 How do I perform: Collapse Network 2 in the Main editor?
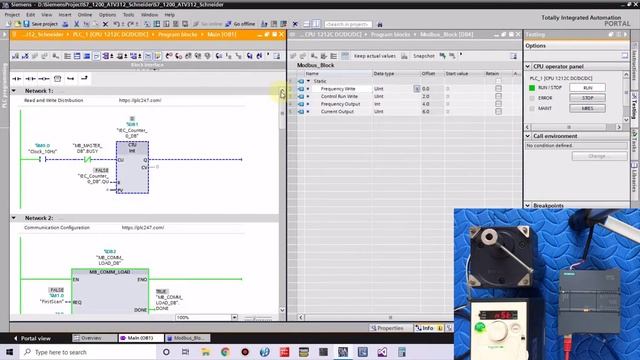point(14,218)
